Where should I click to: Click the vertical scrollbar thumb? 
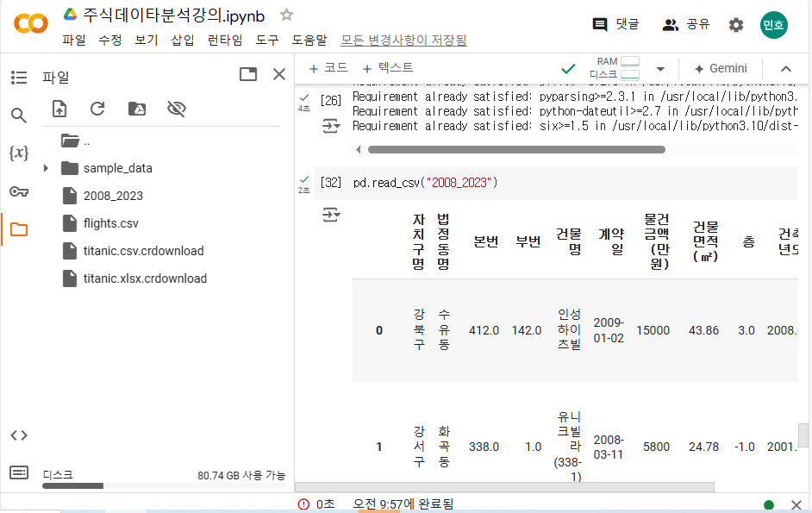[803, 435]
